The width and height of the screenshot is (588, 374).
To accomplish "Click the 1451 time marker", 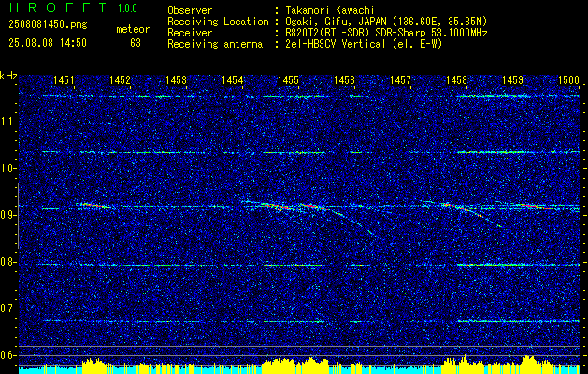I will [64, 79].
